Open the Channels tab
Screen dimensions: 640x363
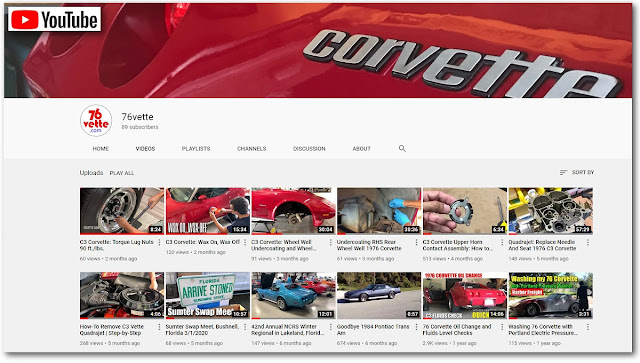251,149
